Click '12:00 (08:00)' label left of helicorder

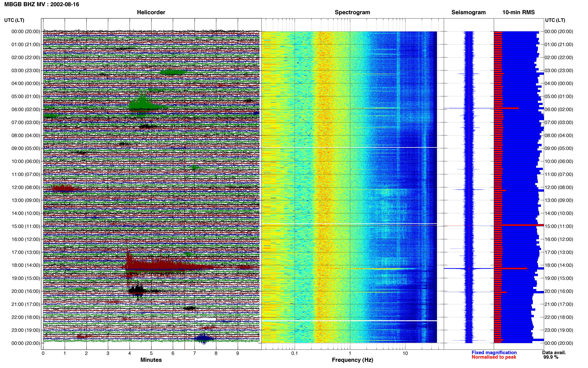pos(26,187)
